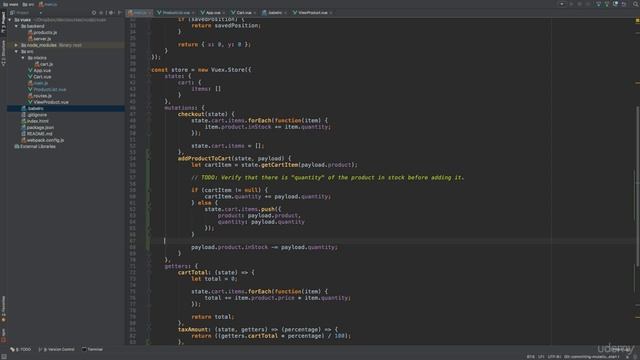This screenshot has width=640, height=360.
Task: Click scroll-from-source target icon in Project panel
Action: tap(94, 13)
